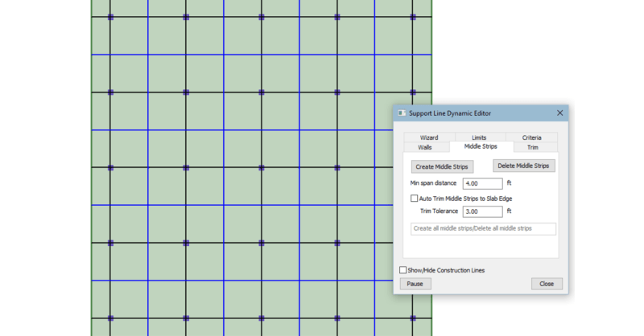Click the Create Middle Strips button
Screen dimensions: 644x336
pos(442,166)
